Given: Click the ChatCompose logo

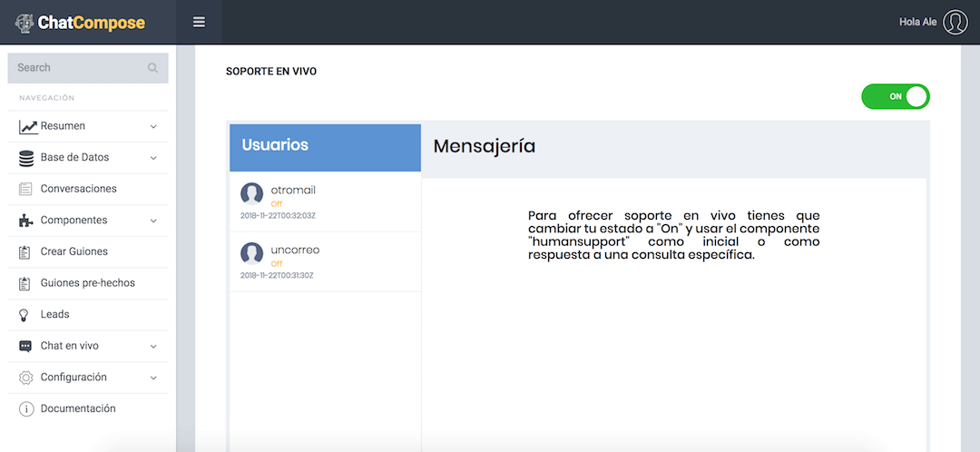Looking at the screenshot, I should click(80, 23).
